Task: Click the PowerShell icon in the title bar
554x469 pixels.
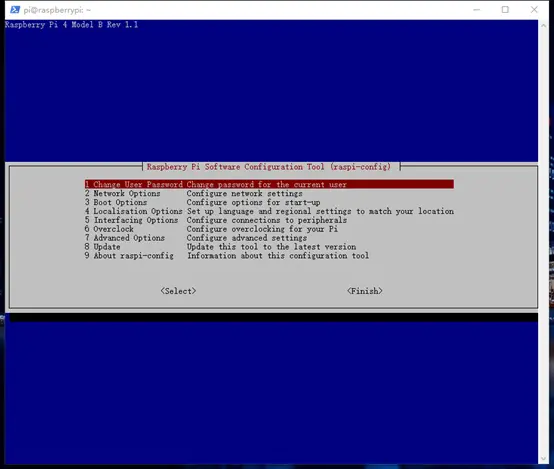Action: [x=15, y=10]
